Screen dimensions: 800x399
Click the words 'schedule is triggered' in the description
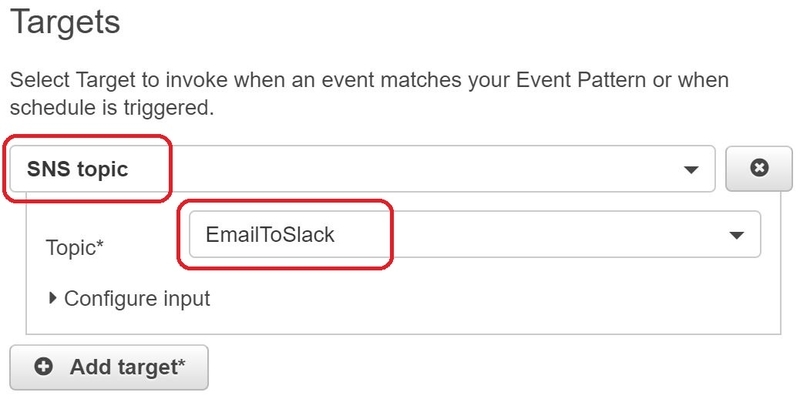[x=110, y=108]
